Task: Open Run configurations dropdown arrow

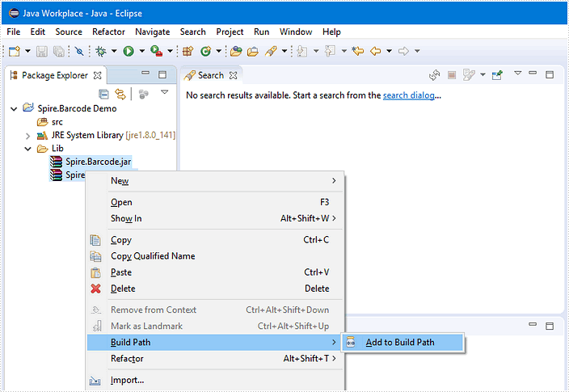Action: pyautogui.click(x=142, y=51)
